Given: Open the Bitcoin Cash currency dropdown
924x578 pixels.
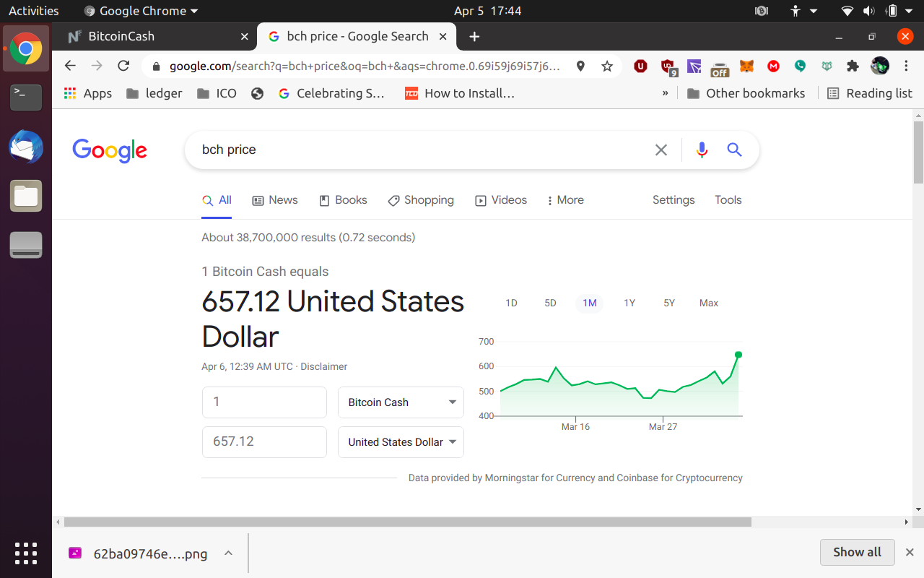Looking at the screenshot, I should [x=401, y=402].
